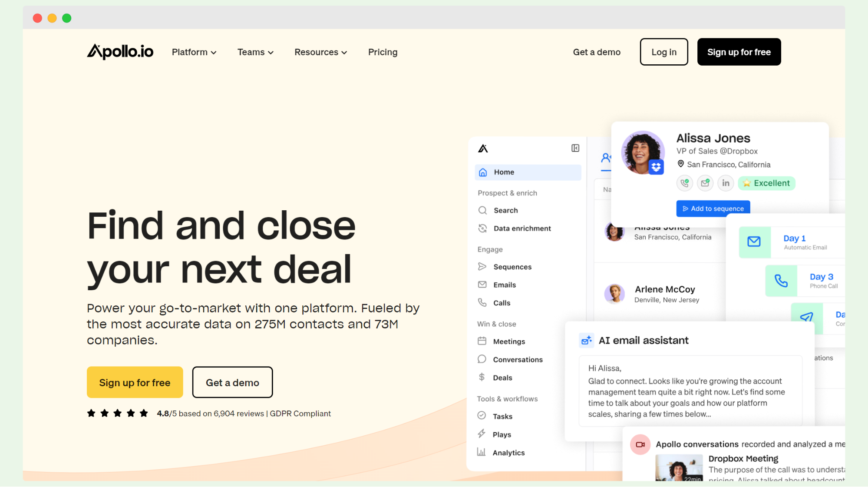The height and width of the screenshot is (487, 868).
Task: Click the LinkedIn icon on Alissa Jones's card
Action: (x=725, y=183)
